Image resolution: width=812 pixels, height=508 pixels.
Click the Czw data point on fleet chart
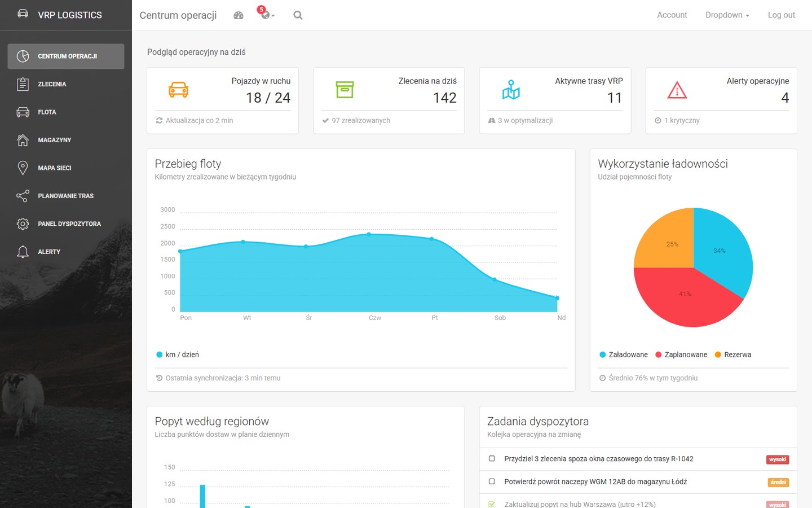(369, 234)
